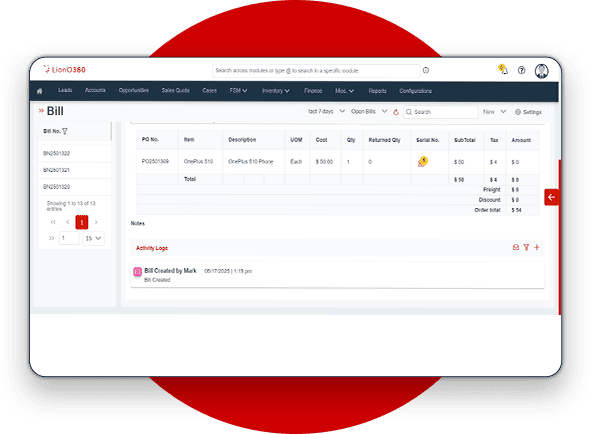Open the home icon in the navigation bar

pos(40,91)
